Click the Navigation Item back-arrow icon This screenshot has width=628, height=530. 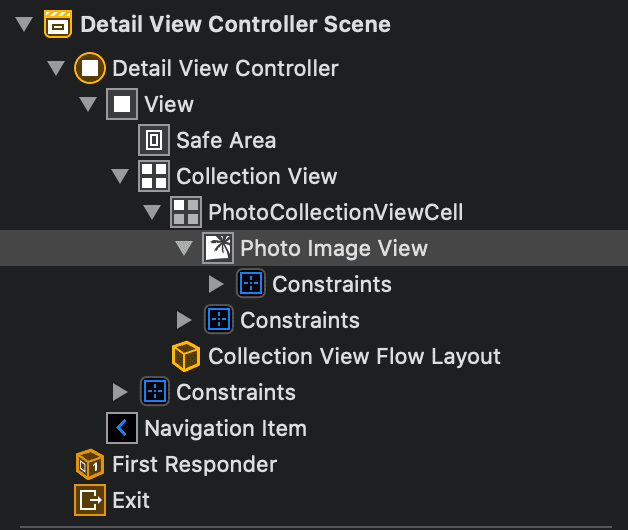coord(122,428)
